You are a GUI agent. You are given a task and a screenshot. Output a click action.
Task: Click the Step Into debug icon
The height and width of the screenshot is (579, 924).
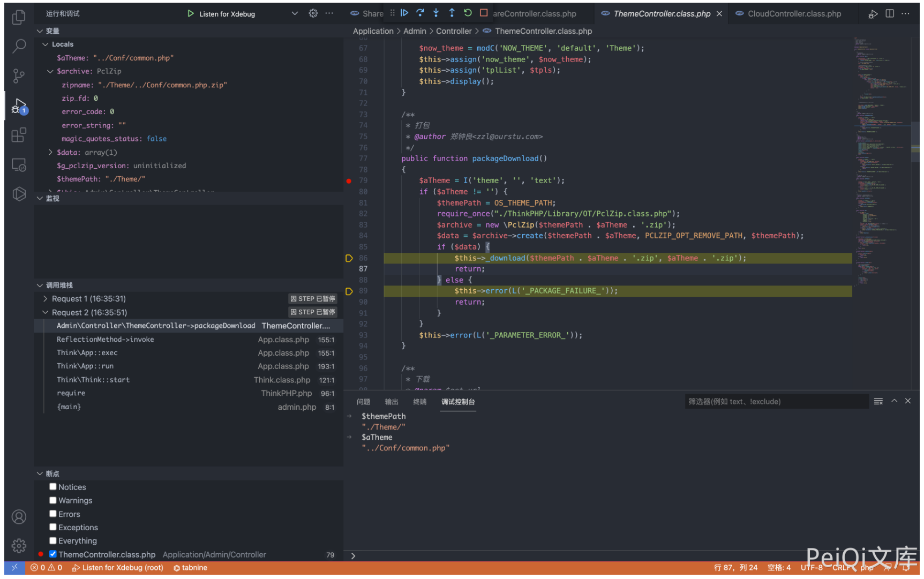[436, 13]
